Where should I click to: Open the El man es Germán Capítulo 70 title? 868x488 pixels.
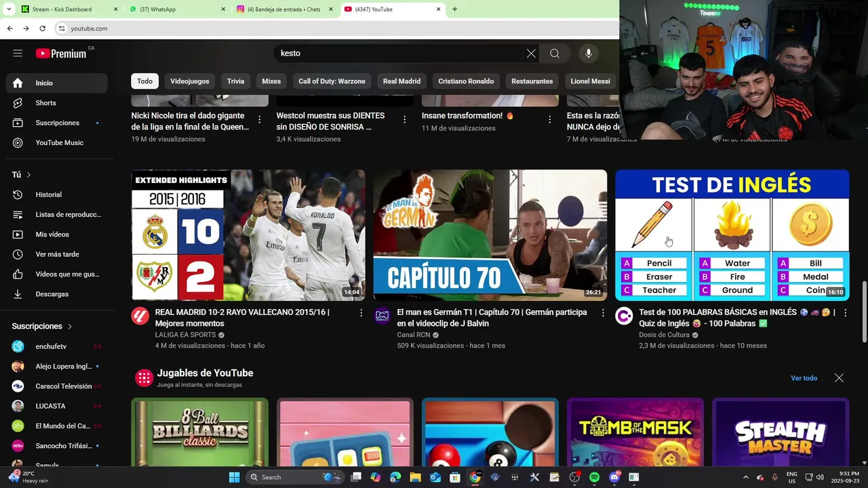[492, 318]
